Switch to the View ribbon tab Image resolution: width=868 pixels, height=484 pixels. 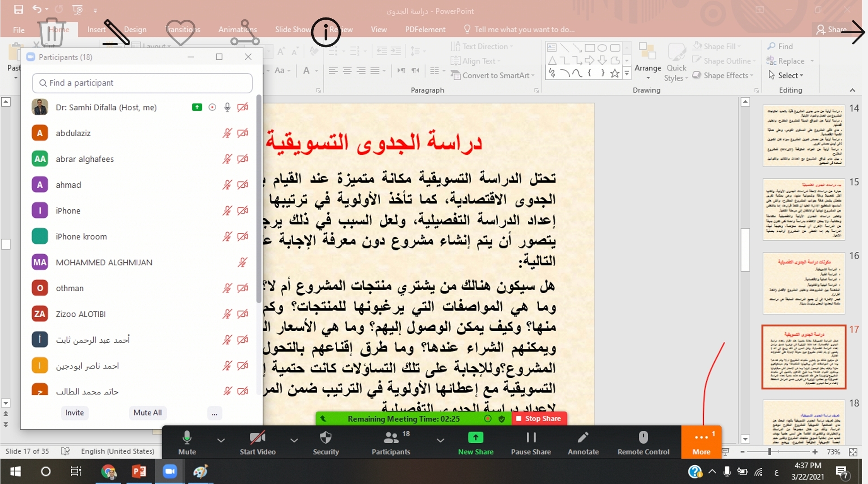point(378,30)
